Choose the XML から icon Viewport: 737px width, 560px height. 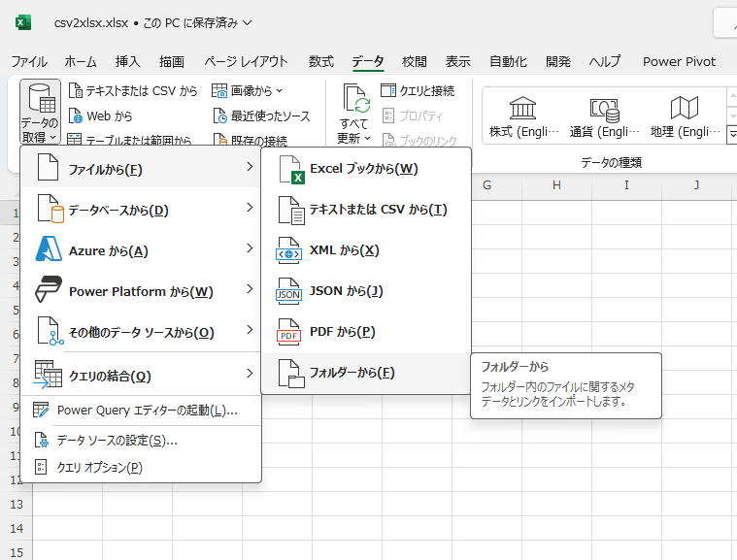pyautogui.click(x=290, y=250)
